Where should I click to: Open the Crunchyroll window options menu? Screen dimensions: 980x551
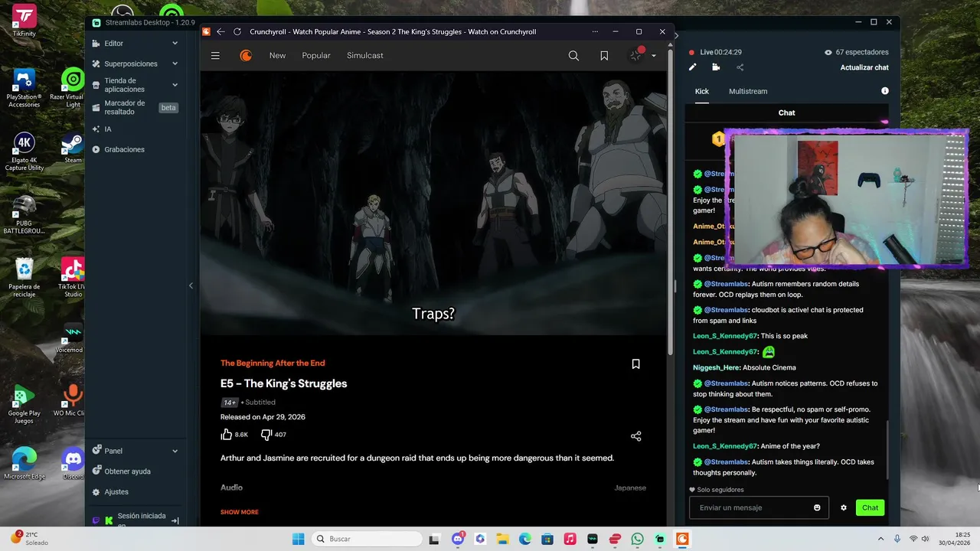point(595,31)
